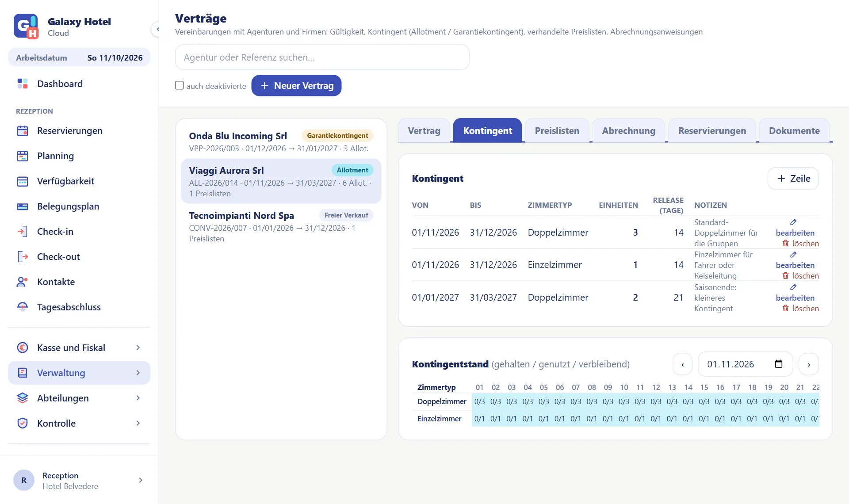Select Tecnoimpianti Nord Spa contract
849x504 pixels.
pyautogui.click(x=281, y=226)
